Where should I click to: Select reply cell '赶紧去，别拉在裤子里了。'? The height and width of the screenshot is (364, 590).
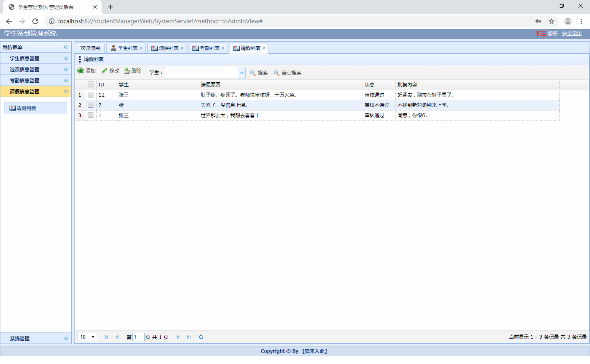tap(477, 95)
